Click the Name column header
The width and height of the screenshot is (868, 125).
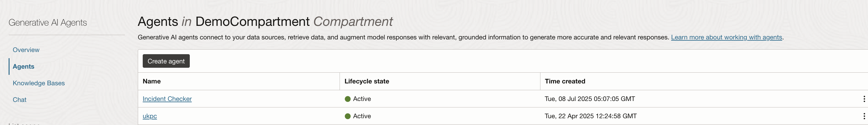point(152,81)
